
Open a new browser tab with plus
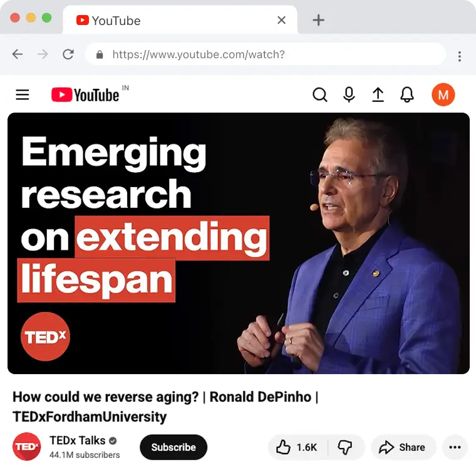coord(318,20)
